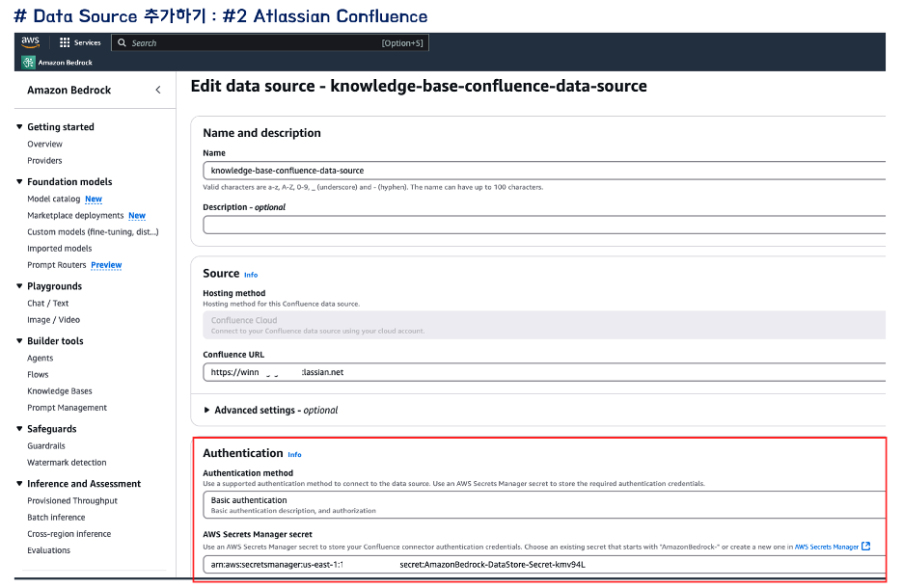This screenshot has height=588, width=903.
Task: Collapse the Builder tools section
Action: (19, 340)
